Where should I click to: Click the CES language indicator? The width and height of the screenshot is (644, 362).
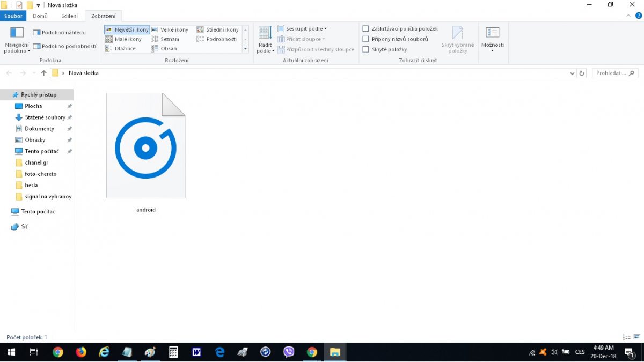pyautogui.click(x=580, y=352)
